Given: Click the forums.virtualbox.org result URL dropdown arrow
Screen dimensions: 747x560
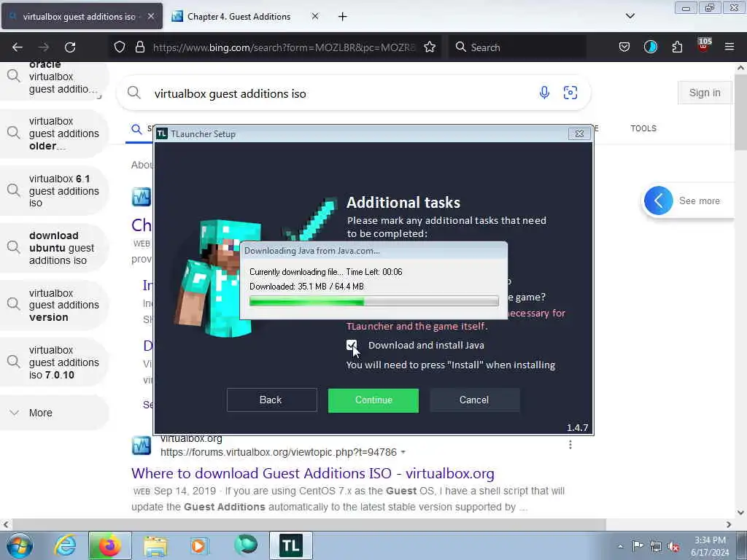Looking at the screenshot, I should tap(403, 452).
